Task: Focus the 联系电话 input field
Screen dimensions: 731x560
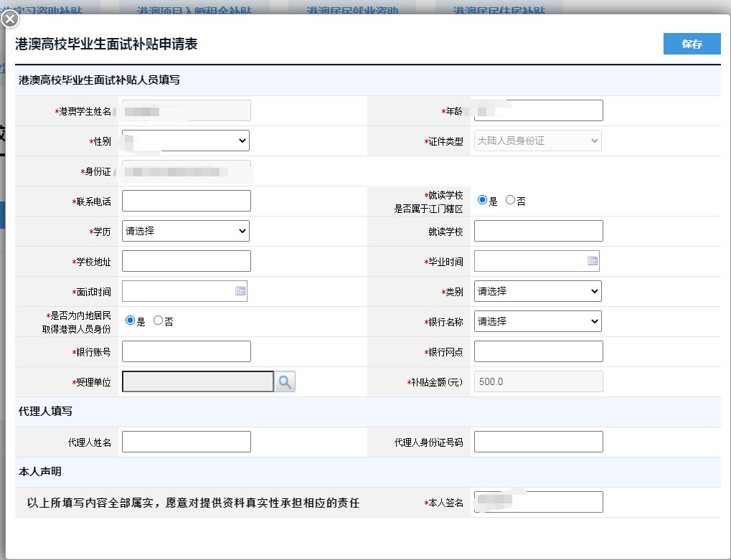Action: pos(187,201)
